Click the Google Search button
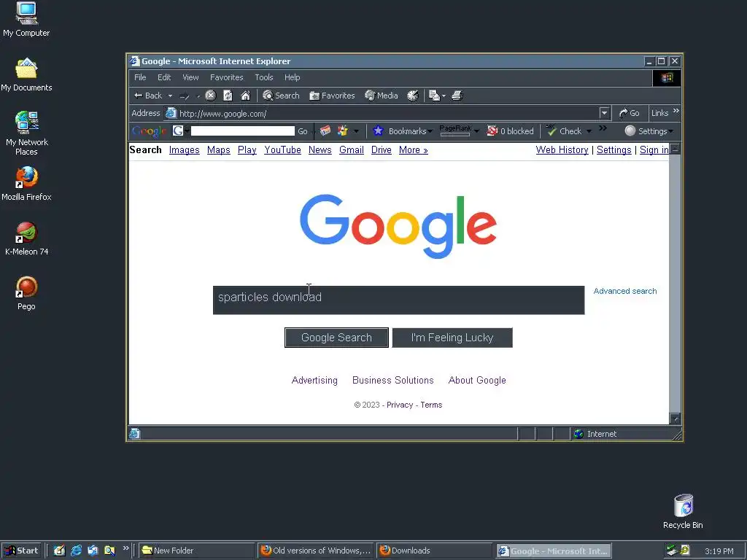The height and width of the screenshot is (560, 747). pos(336,338)
